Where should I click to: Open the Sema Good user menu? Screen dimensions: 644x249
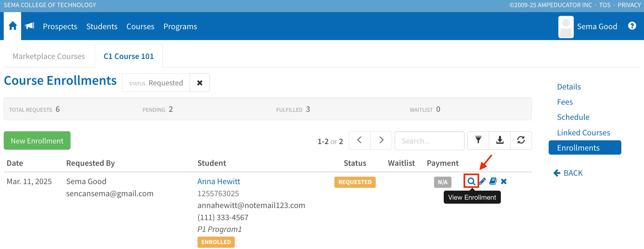tap(597, 26)
